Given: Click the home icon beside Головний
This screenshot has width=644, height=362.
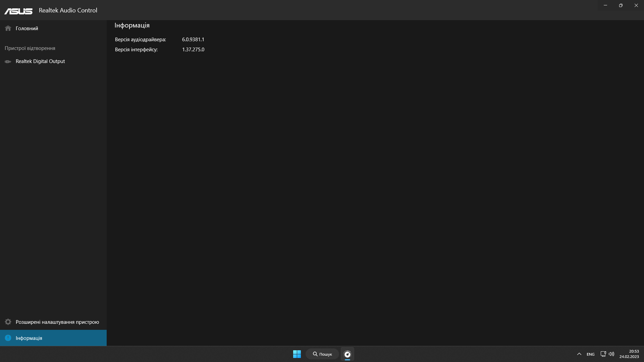Looking at the screenshot, I should point(8,28).
